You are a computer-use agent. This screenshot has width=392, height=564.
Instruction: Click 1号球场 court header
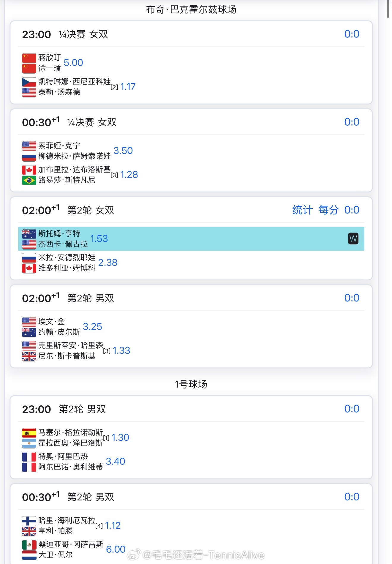pyautogui.click(x=191, y=384)
